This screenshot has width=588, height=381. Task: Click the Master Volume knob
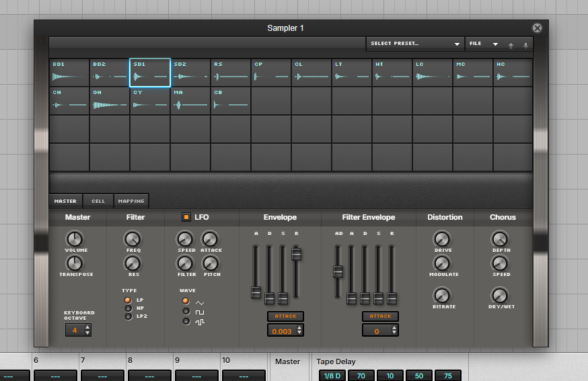[75, 239]
